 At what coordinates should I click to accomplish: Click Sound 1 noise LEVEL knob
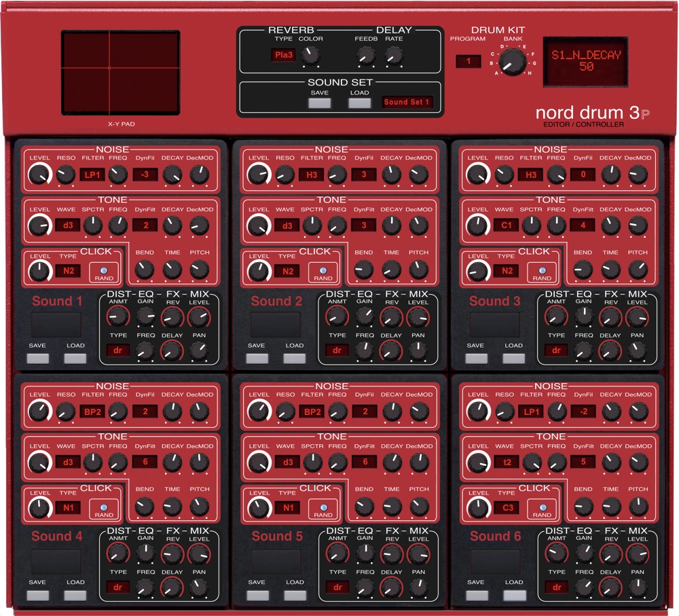click(39, 175)
